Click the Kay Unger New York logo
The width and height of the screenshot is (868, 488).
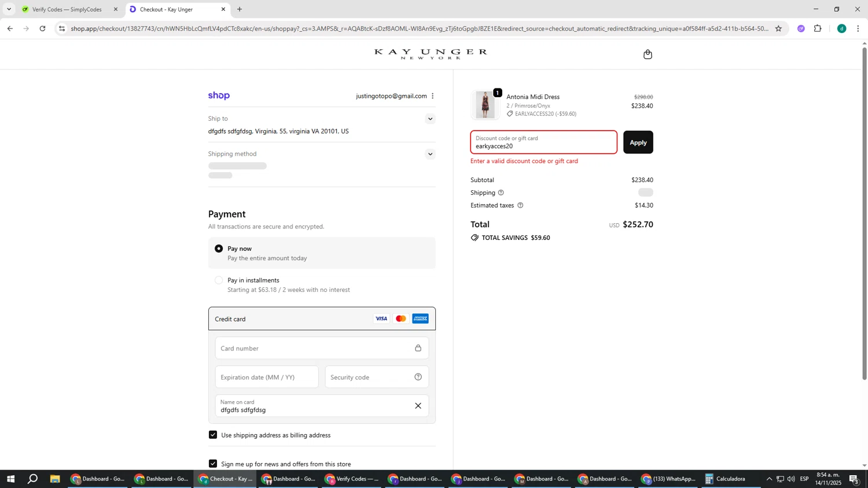coord(431,54)
